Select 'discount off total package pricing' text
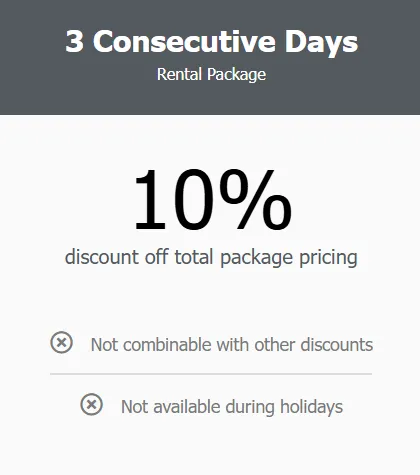 [x=211, y=258]
